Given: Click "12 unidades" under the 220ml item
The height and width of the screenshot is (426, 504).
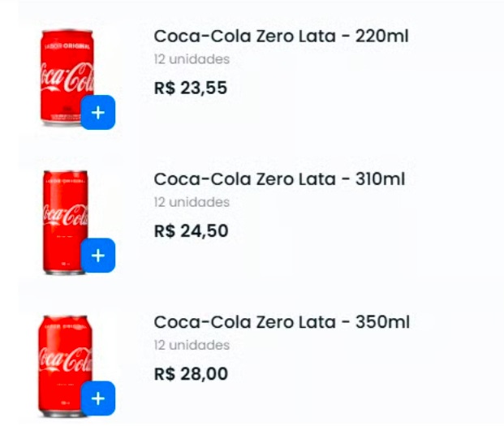Looking at the screenshot, I should pos(192,59).
